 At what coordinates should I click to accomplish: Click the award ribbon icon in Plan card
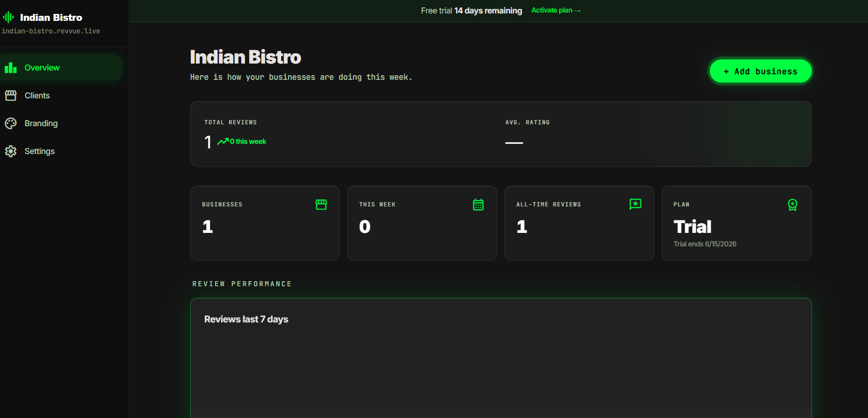[x=793, y=205]
